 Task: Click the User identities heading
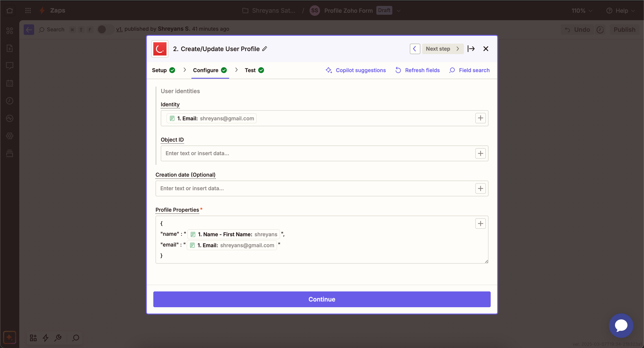[180, 91]
